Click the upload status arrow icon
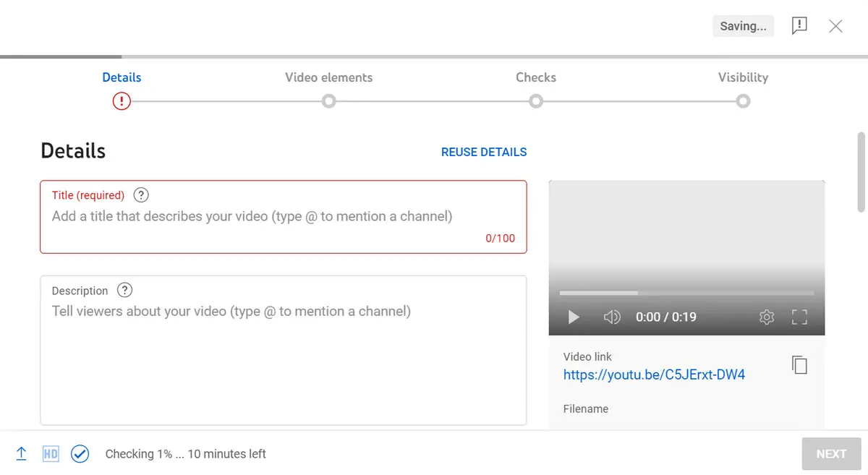The image size is (868, 475). [x=22, y=454]
